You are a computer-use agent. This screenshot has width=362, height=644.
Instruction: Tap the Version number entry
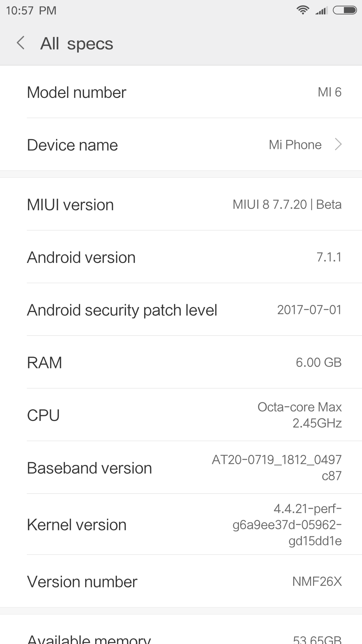click(x=181, y=582)
